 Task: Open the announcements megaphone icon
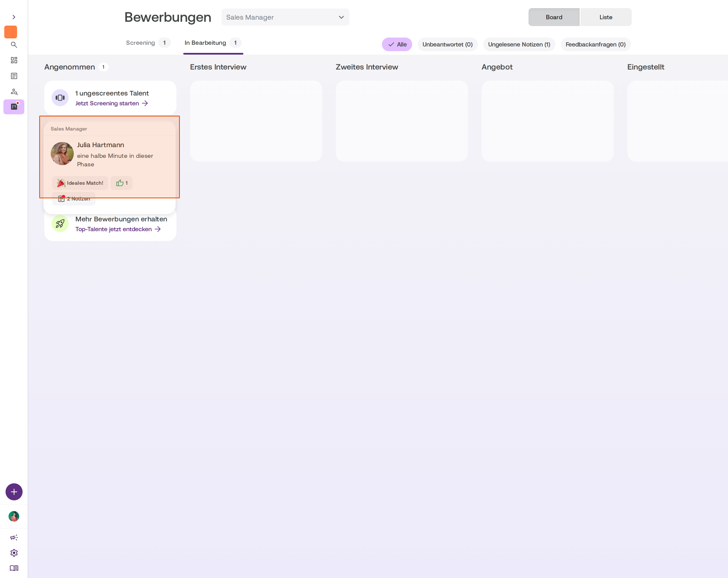[14, 537]
